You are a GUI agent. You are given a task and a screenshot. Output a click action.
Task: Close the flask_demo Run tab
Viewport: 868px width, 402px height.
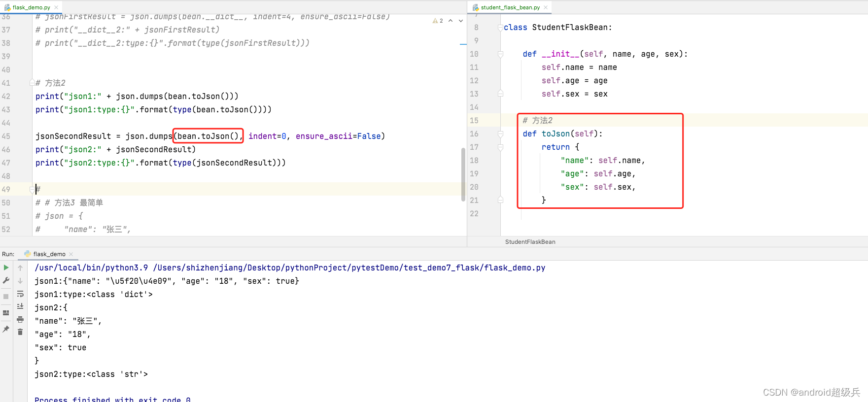coord(71,254)
